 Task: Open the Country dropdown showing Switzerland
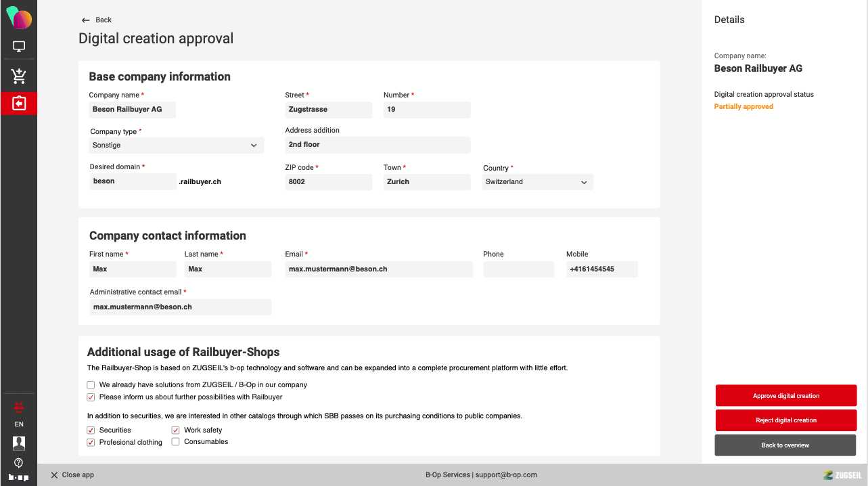[537, 182]
